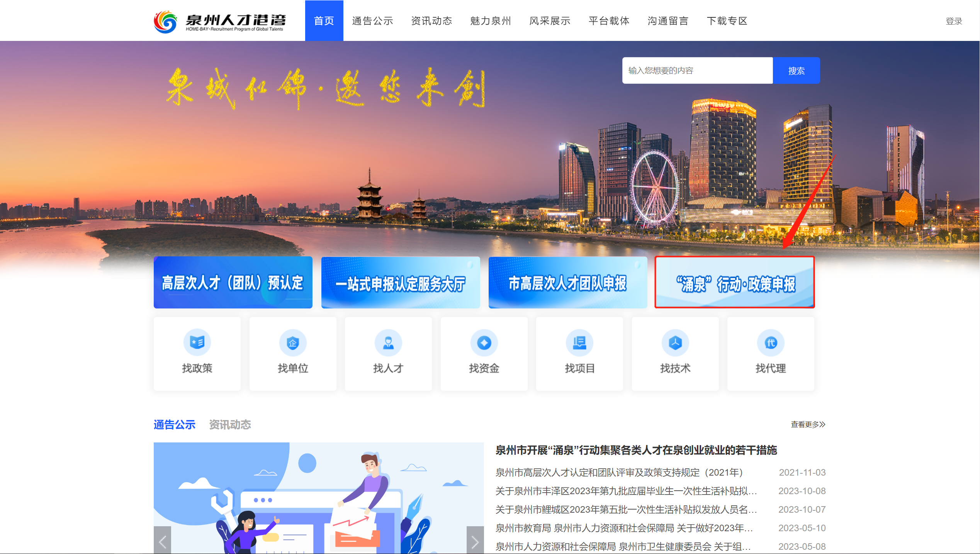The image size is (980, 554).
Task: Click the 找人才 person icon
Action: tap(388, 342)
